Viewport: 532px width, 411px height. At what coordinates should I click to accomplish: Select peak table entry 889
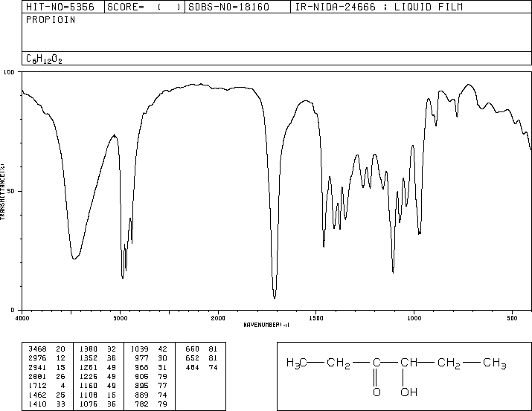(141, 395)
